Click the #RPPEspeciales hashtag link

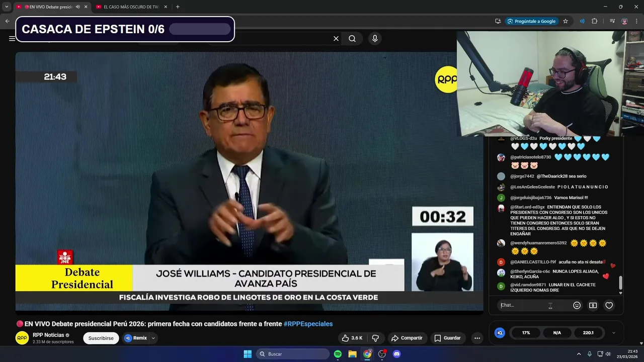click(x=308, y=324)
